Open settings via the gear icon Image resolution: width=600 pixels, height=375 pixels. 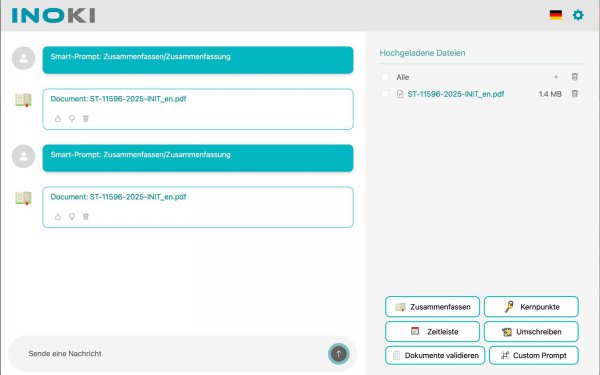tap(578, 15)
